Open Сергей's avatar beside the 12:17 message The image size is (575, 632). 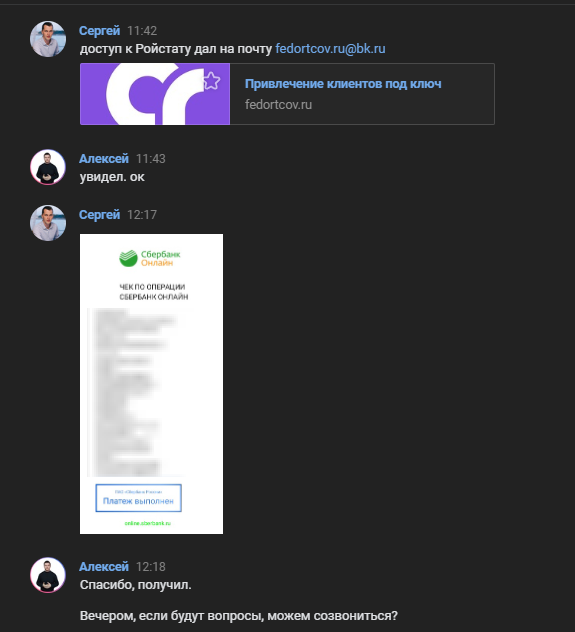tap(48, 223)
